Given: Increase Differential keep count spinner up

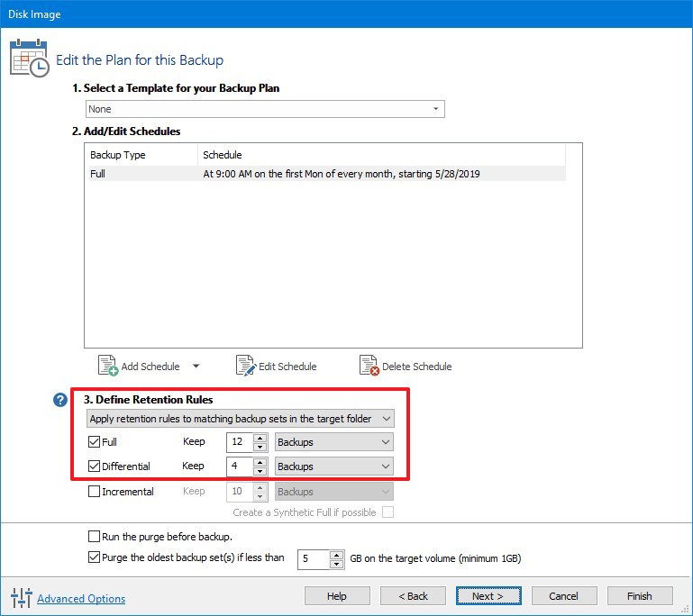Looking at the screenshot, I should pyautogui.click(x=260, y=462).
